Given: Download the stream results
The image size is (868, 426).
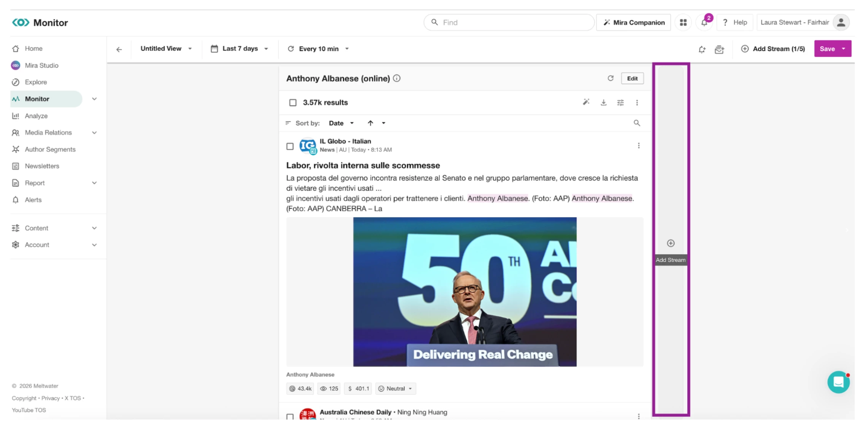Looking at the screenshot, I should (603, 102).
